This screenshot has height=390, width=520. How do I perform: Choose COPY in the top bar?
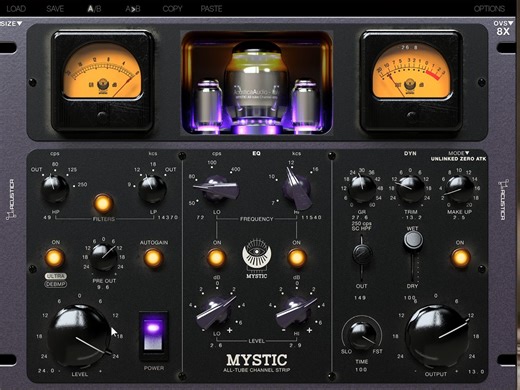(x=172, y=8)
